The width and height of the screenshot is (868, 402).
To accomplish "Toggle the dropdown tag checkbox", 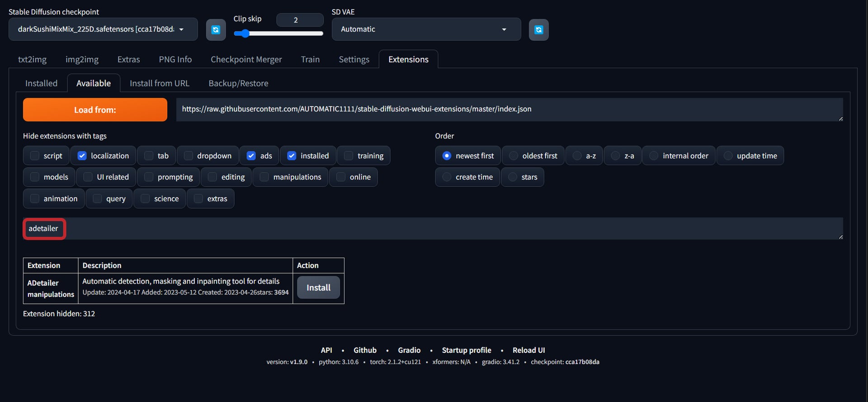I will [x=189, y=156].
